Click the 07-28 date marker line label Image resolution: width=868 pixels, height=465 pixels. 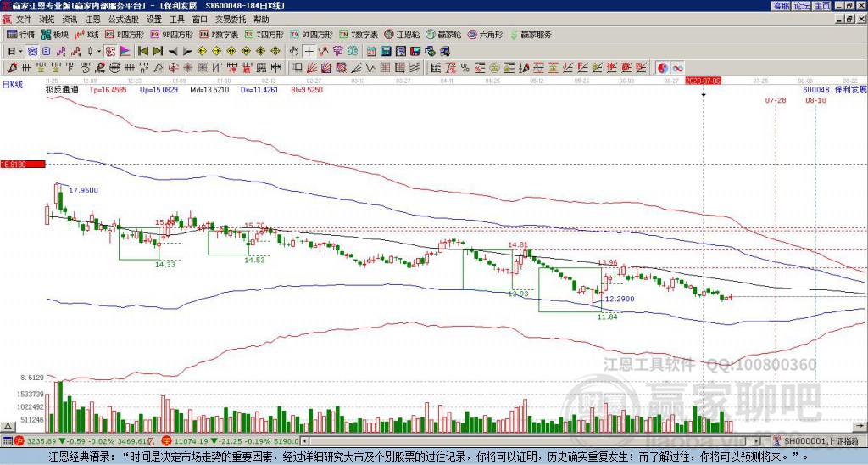pyautogui.click(x=775, y=100)
